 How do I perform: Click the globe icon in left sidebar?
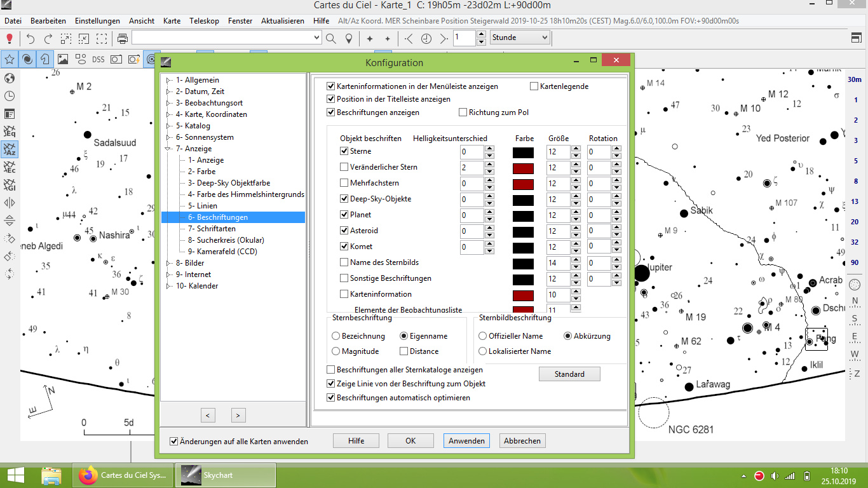coord(10,78)
